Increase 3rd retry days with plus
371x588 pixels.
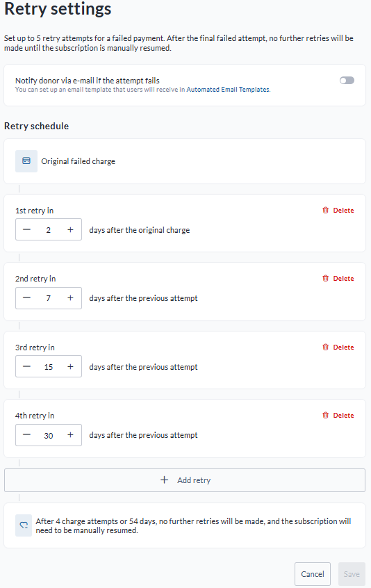click(70, 366)
